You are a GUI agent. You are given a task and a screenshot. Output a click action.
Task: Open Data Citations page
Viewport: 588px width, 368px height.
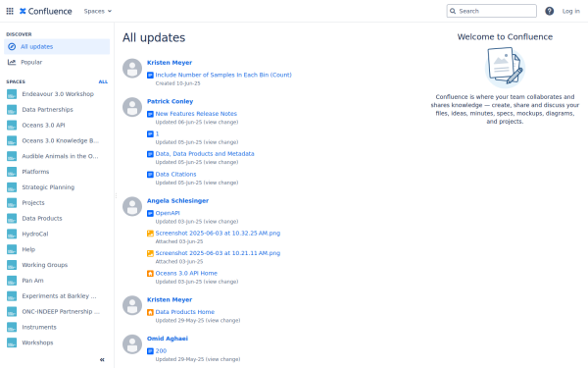pyautogui.click(x=175, y=175)
